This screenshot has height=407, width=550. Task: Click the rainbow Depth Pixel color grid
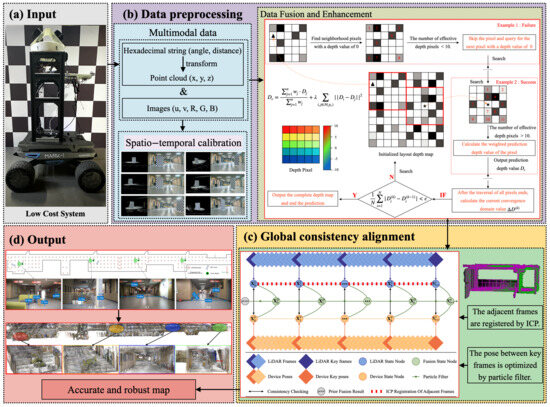301,145
